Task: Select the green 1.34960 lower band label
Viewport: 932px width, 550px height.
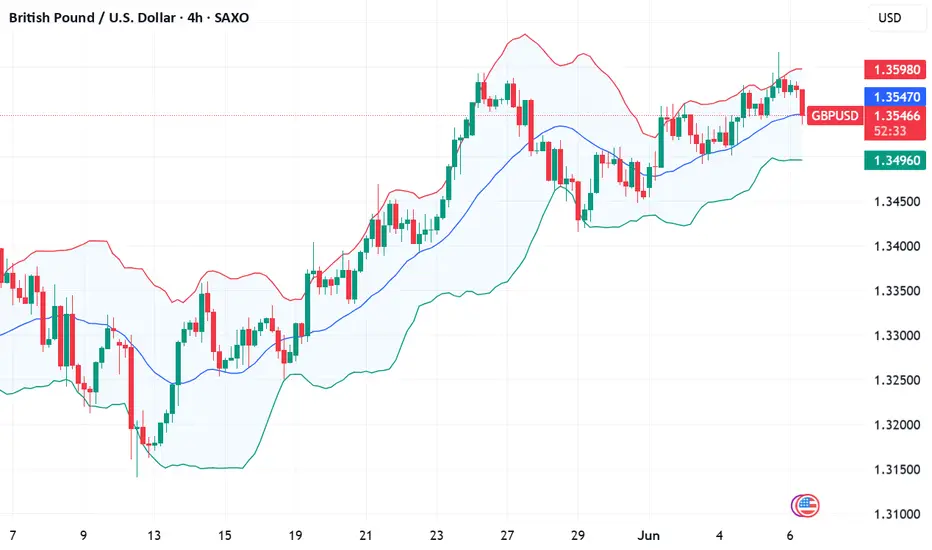Action: click(895, 160)
